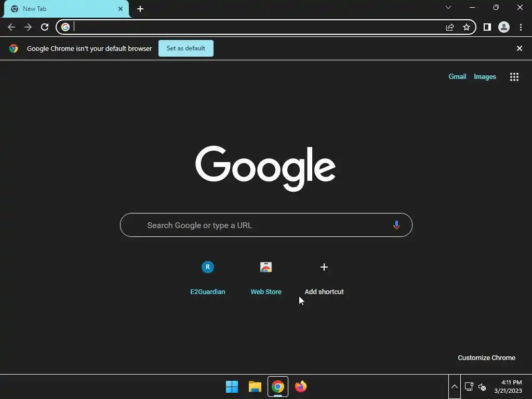The image size is (532, 399).
Task: Open the Gmail link
Action: pos(457,77)
